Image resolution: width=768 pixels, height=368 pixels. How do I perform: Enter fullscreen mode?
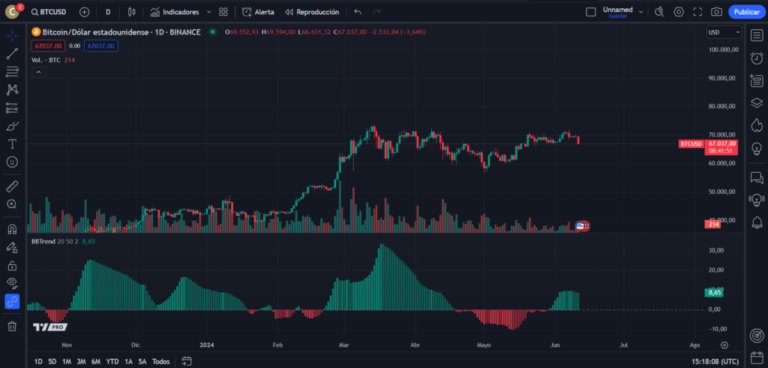click(x=697, y=12)
